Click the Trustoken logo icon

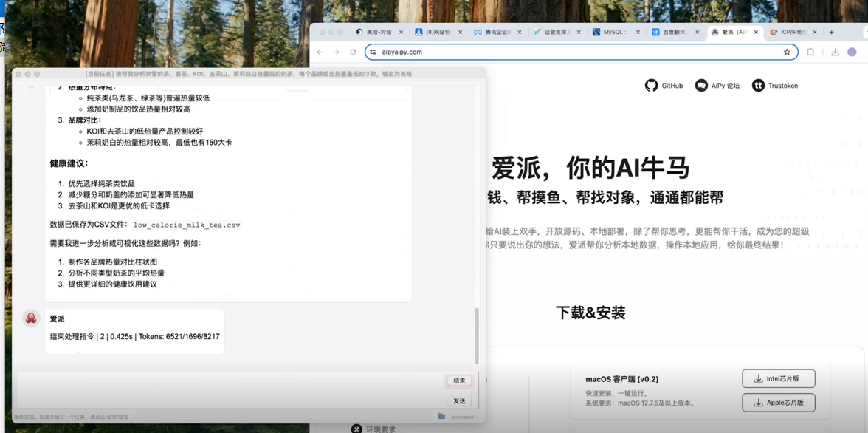click(x=759, y=86)
